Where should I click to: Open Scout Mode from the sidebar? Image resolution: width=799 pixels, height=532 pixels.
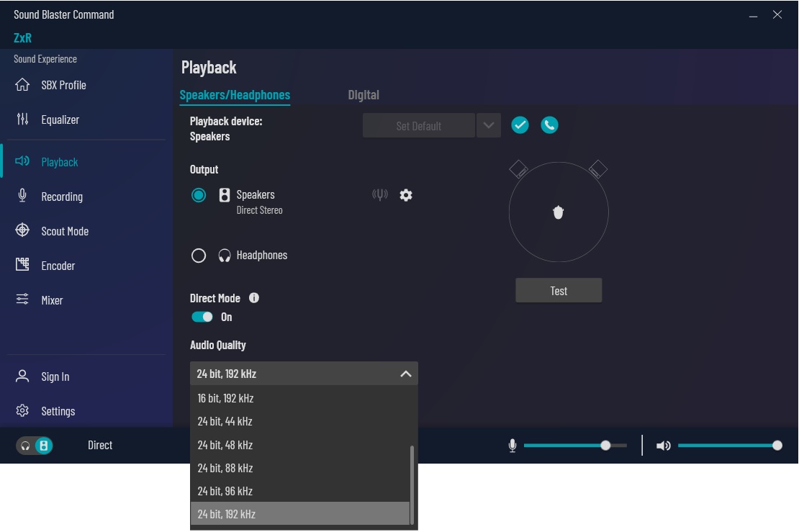tap(65, 231)
